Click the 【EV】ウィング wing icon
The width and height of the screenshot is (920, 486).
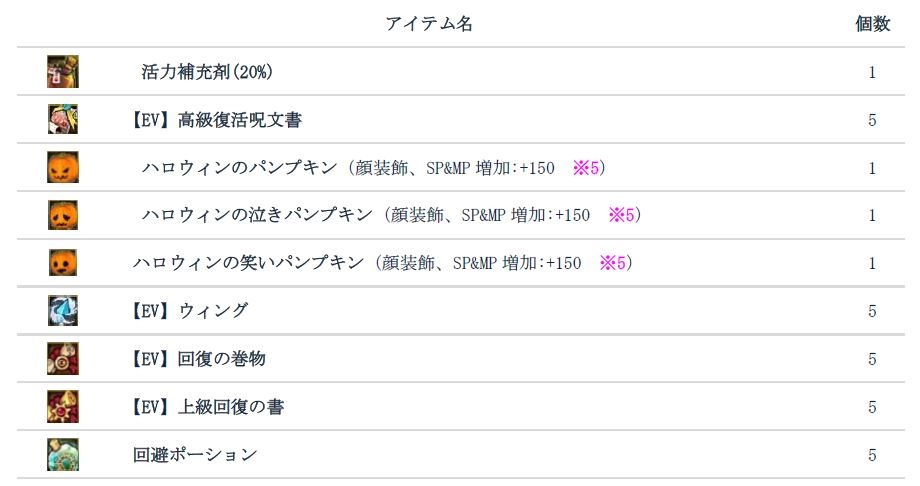(x=62, y=311)
